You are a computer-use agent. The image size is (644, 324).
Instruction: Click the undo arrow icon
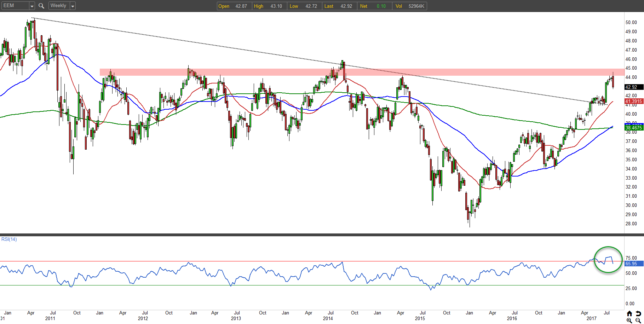638,313
